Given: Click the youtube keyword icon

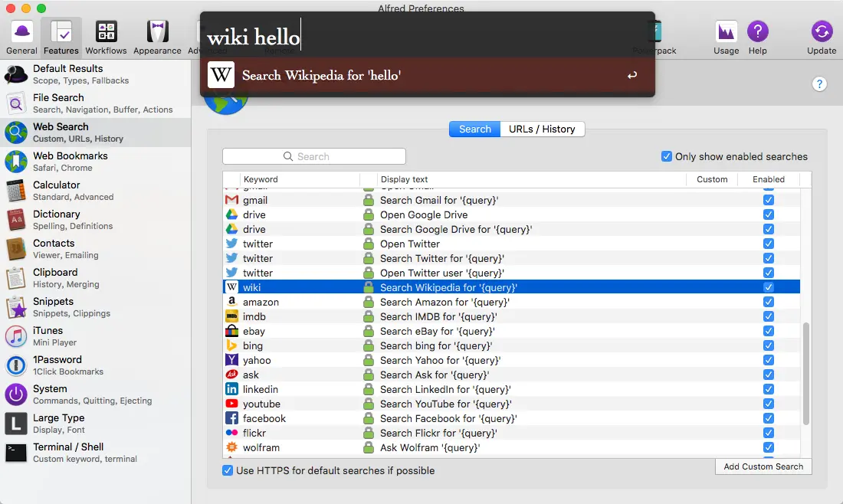Looking at the screenshot, I should point(231,404).
